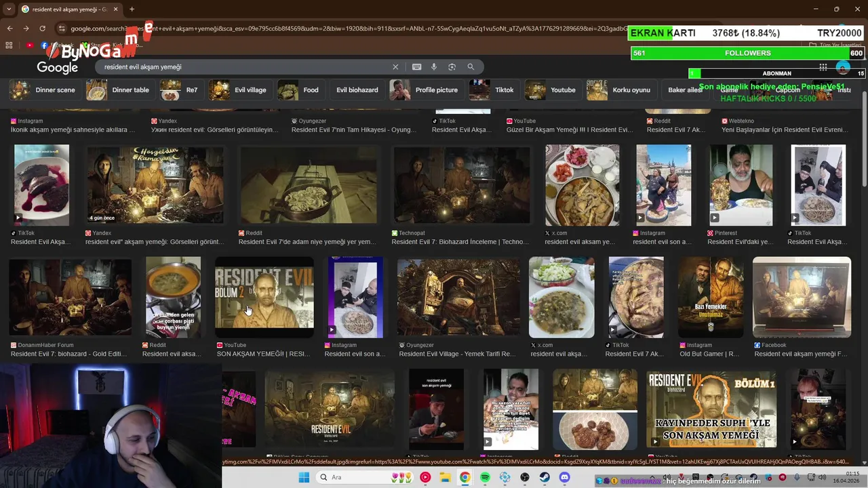Open the Facebook laptop screen thumbnail
Viewport: 868px width, 488px height.
[802, 297]
